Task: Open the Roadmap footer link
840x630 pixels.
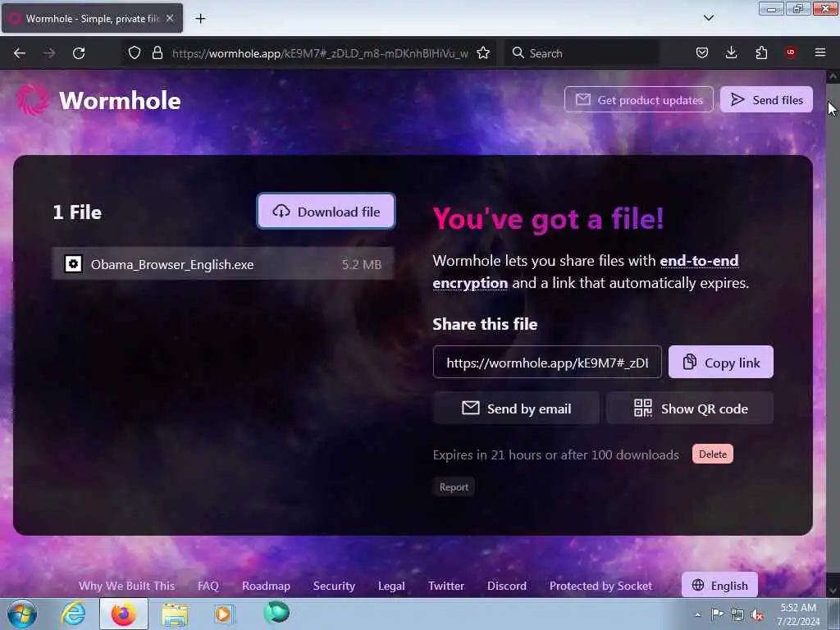Action: [x=266, y=586]
